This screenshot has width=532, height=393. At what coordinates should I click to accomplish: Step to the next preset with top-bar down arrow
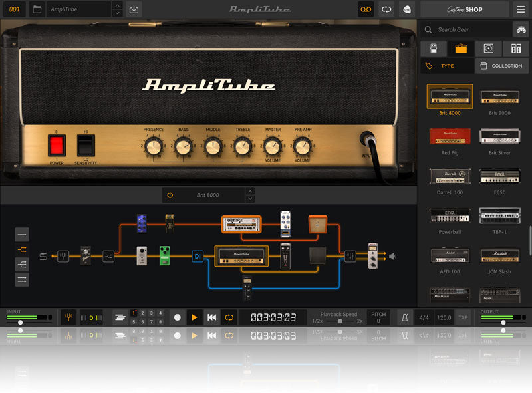(x=117, y=13)
